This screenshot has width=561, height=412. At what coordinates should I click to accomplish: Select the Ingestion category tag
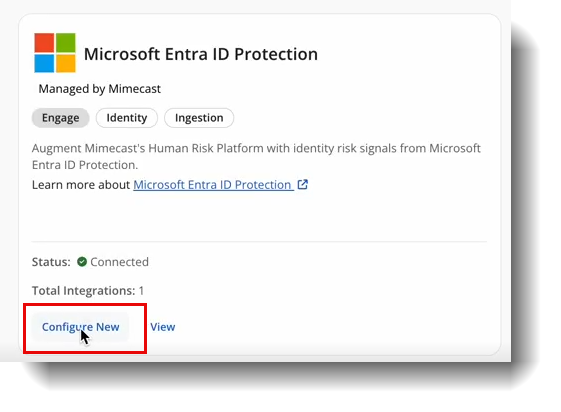click(199, 118)
